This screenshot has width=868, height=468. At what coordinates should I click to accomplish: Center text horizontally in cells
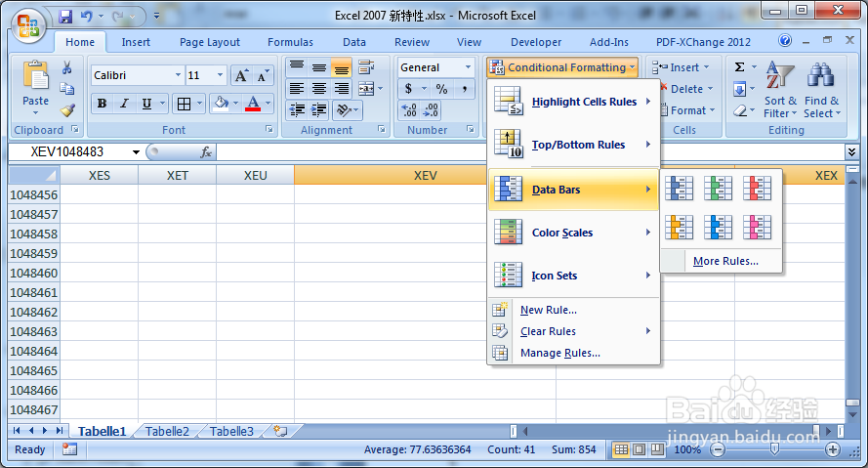pyautogui.click(x=319, y=89)
